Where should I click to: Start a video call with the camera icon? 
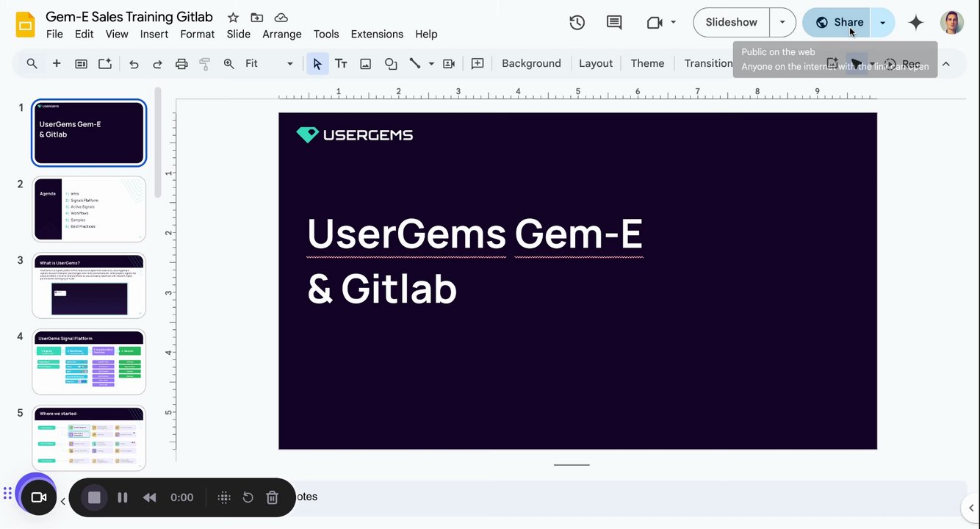[x=655, y=23]
